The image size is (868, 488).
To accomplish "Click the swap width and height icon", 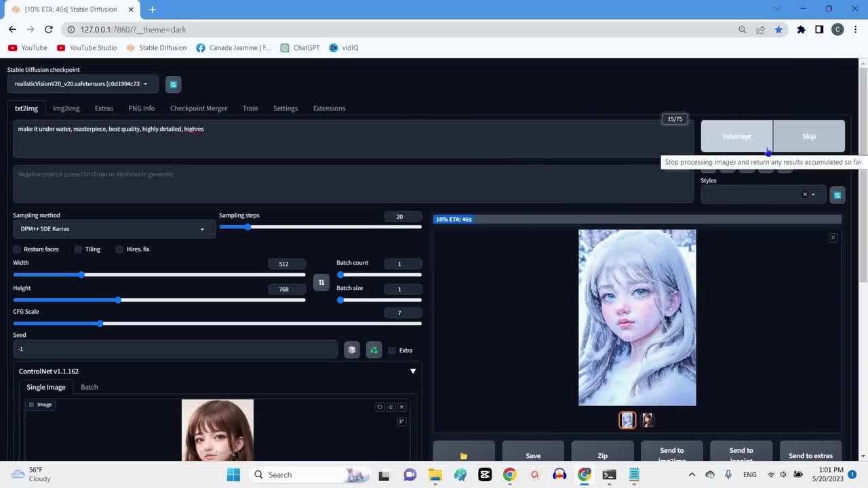I will pos(321,282).
